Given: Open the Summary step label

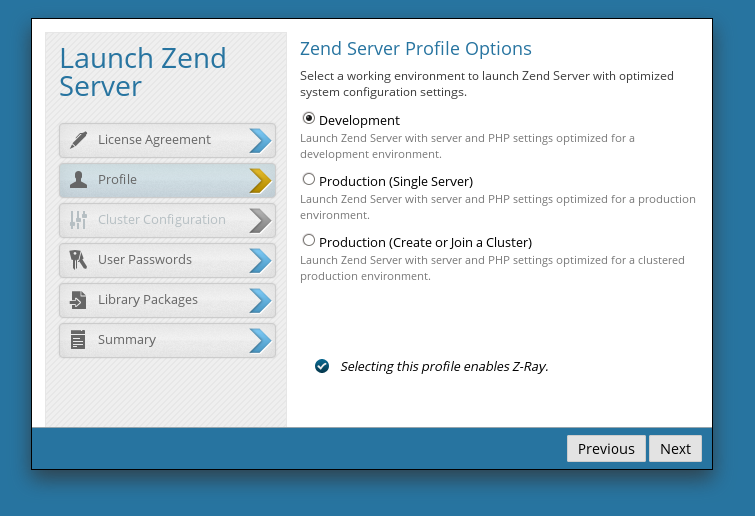Looking at the screenshot, I should (127, 340).
